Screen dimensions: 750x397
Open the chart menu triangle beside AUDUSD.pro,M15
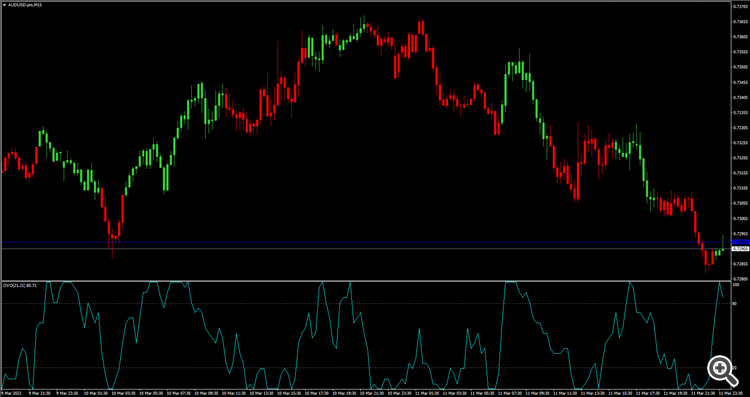pos(4,4)
